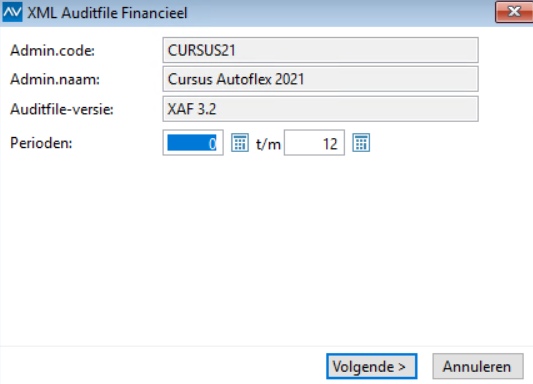Click the t/m text between period fields
The image size is (533, 384).
pyautogui.click(x=268, y=144)
